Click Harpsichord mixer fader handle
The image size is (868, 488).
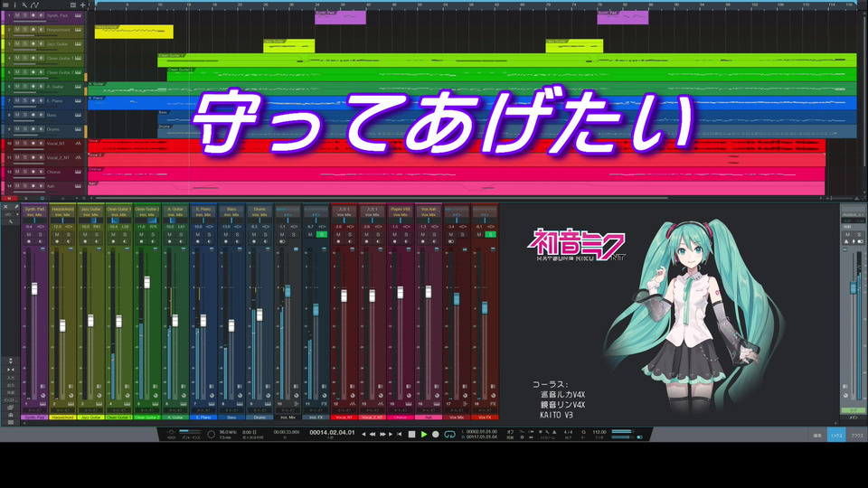coord(62,325)
